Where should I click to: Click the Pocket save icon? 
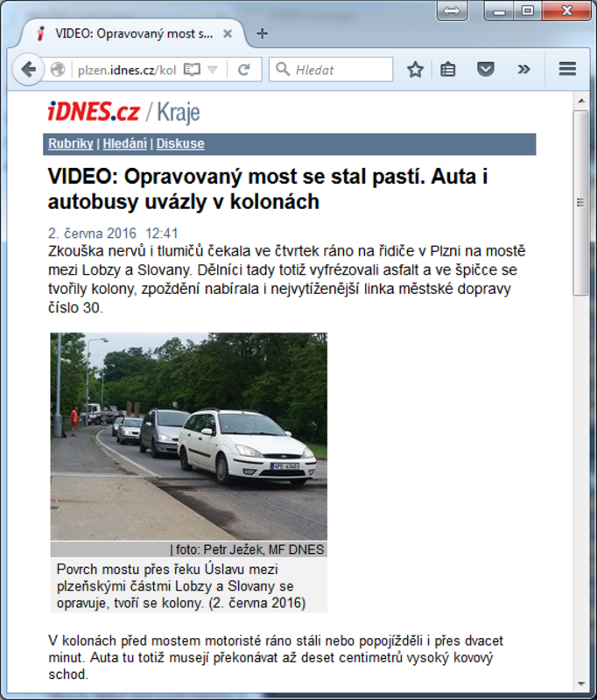[x=485, y=70]
